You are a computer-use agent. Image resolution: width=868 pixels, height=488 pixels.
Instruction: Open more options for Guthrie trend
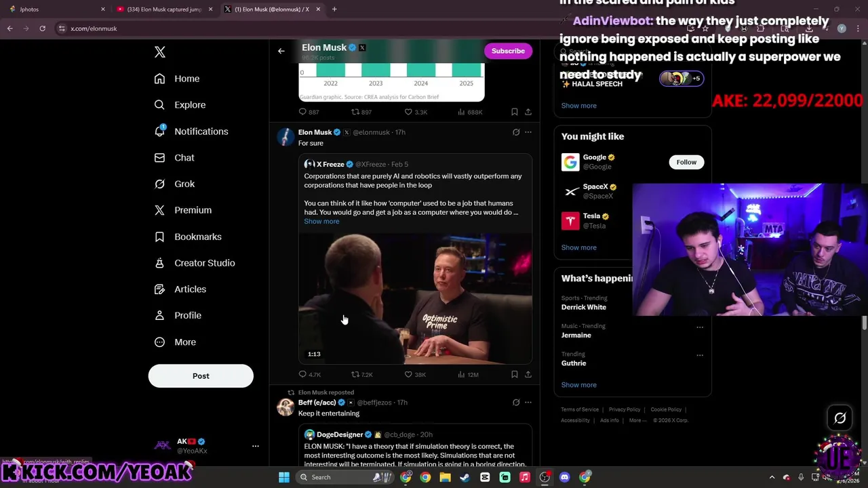700,354
